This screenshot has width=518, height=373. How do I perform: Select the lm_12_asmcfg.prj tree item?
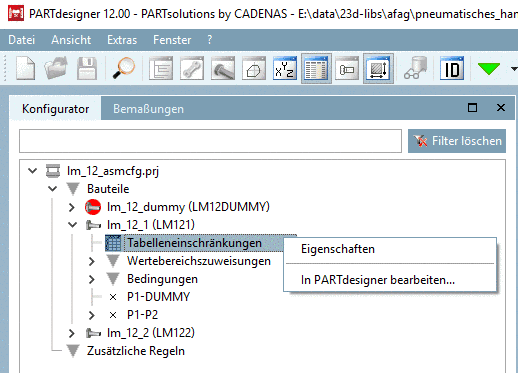pos(113,171)
